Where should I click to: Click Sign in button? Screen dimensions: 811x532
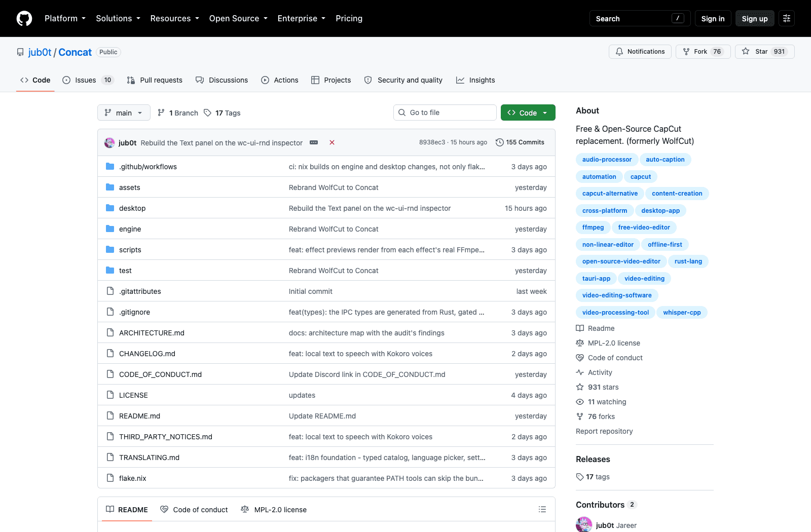[x=713, y=18]
